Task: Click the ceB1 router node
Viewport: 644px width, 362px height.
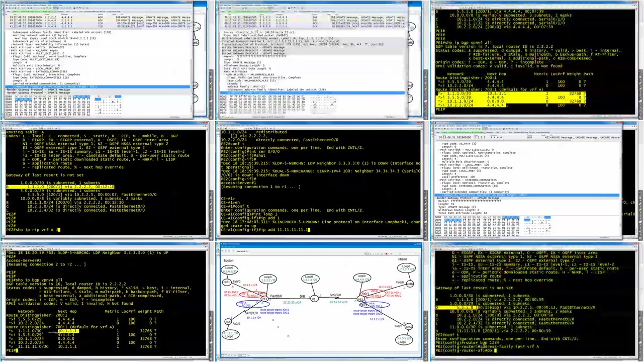Action: pyautogui.click(x=226, y=283)
